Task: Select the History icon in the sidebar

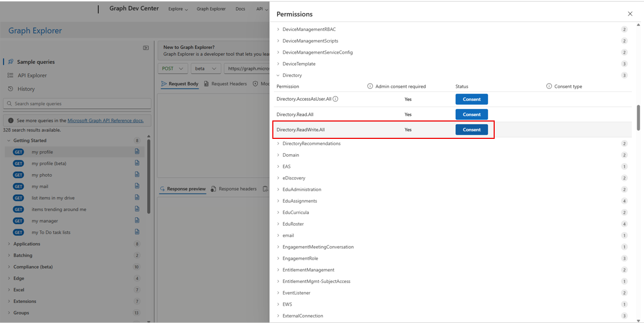Action: pyautogui.click(x=10, y=88)
